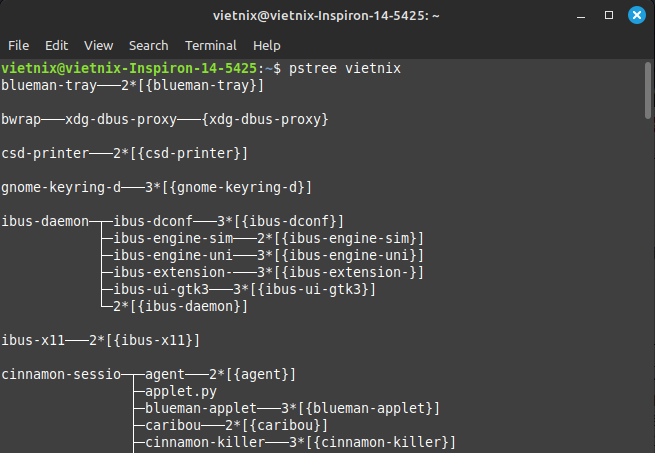
Task: Open the File menu
Action: coord(18,46)
